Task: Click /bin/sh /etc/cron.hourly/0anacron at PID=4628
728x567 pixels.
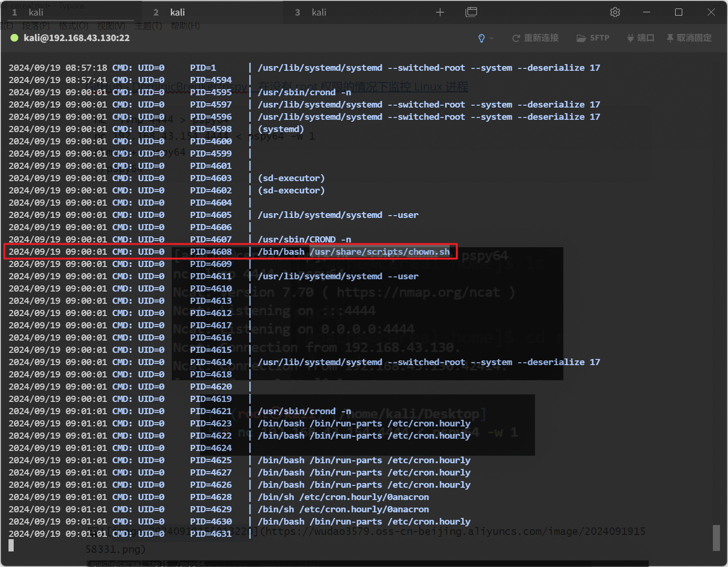Action: pos(343,497)
